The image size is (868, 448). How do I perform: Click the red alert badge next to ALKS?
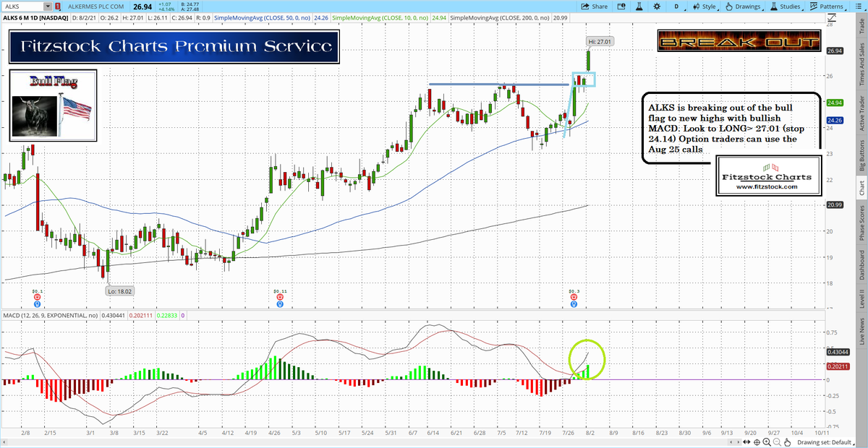(57, 6)
